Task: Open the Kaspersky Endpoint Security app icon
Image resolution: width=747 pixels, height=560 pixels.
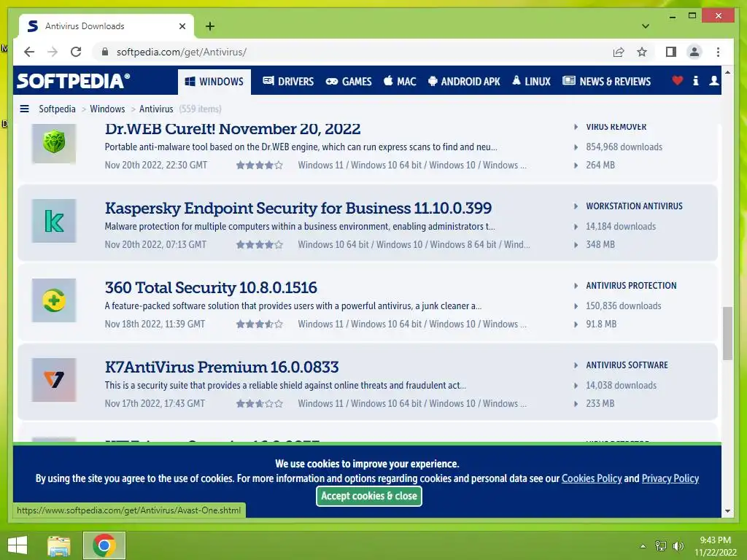Action: point(54,221)
